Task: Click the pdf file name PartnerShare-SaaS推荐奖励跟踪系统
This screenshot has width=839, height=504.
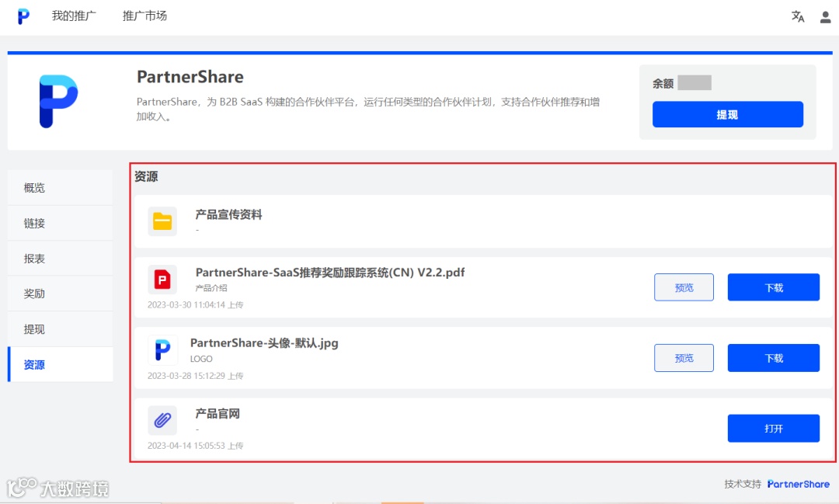Action: click(x=330, y=273)
